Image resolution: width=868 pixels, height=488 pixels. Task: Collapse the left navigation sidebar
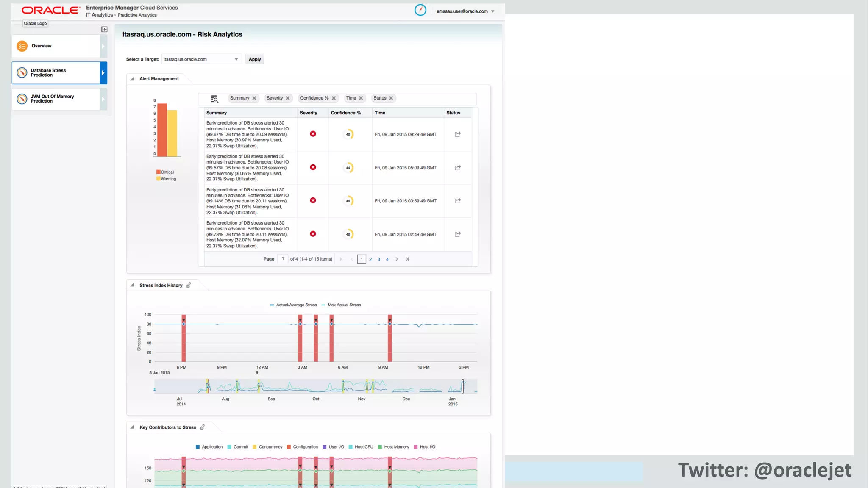[104, 29]
